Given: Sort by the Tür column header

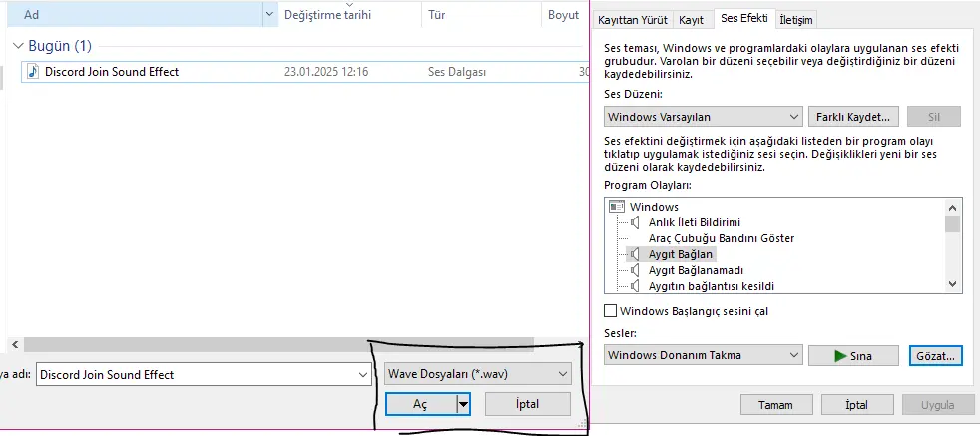Looking at the screenshot, I should tap(482, 14).
